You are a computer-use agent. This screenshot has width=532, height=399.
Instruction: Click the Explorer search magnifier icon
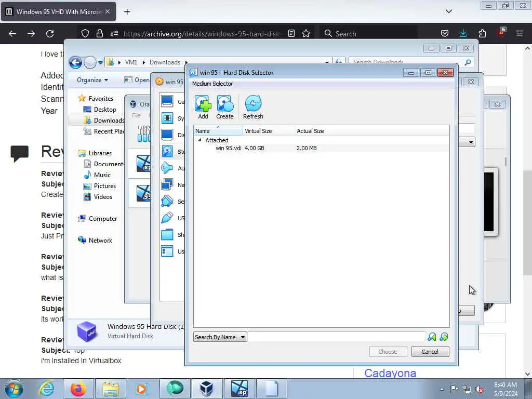(468, 62)
